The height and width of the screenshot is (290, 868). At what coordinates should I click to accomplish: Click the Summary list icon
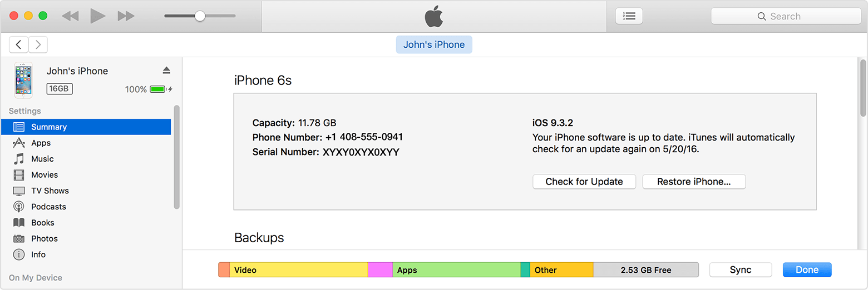click(19, 127)
